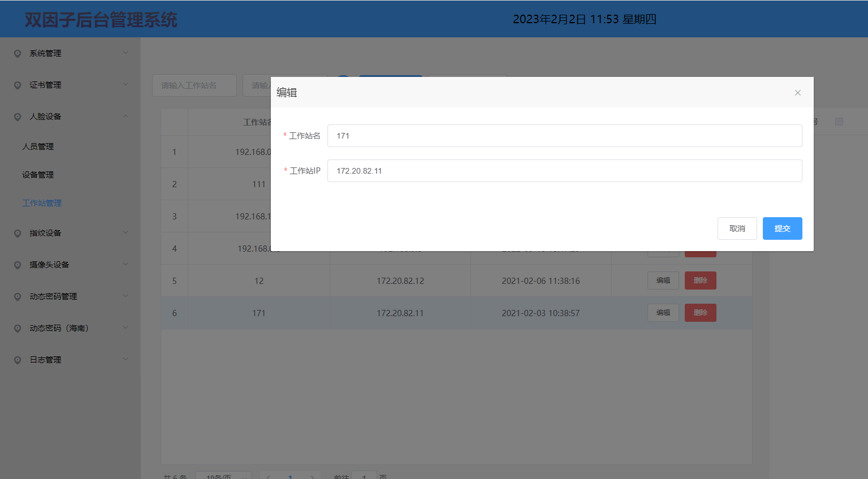The width and height of the screenshot is (868, 479).
Task: Select the 工作站管理 submenu item
Action: (42, 203)
